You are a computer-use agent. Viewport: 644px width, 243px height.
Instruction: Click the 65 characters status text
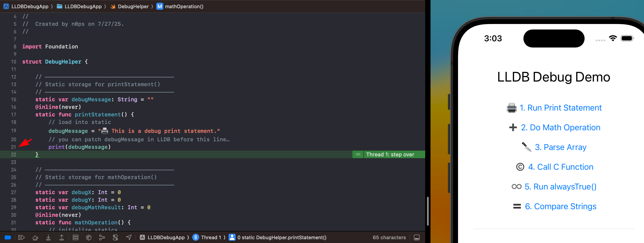389,237
